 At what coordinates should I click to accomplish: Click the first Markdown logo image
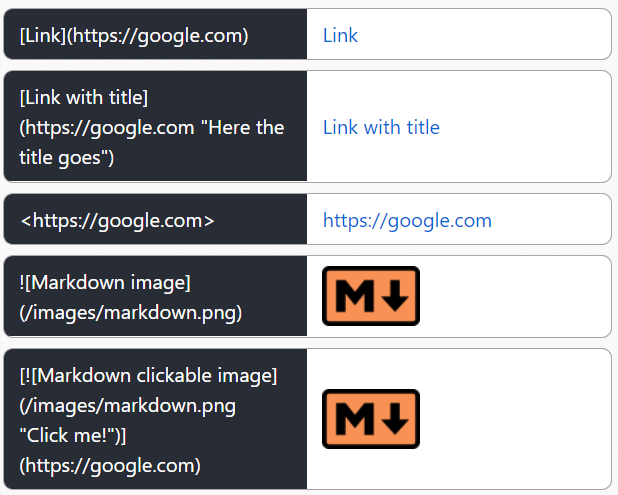371,296
